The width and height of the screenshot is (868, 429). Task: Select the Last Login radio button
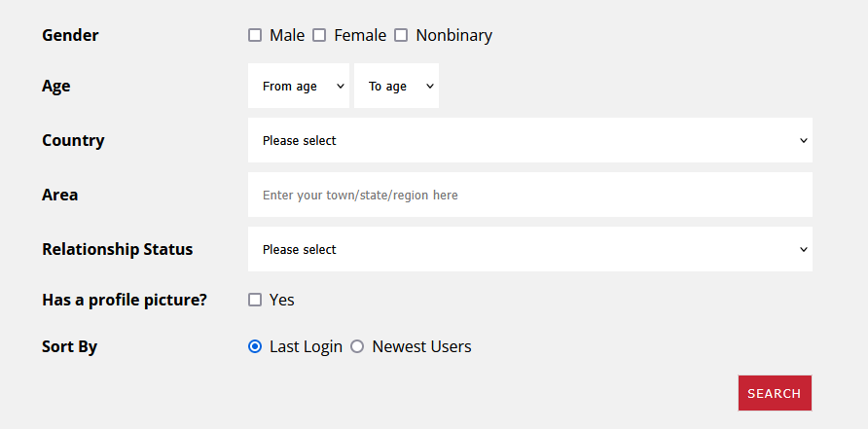255,346
